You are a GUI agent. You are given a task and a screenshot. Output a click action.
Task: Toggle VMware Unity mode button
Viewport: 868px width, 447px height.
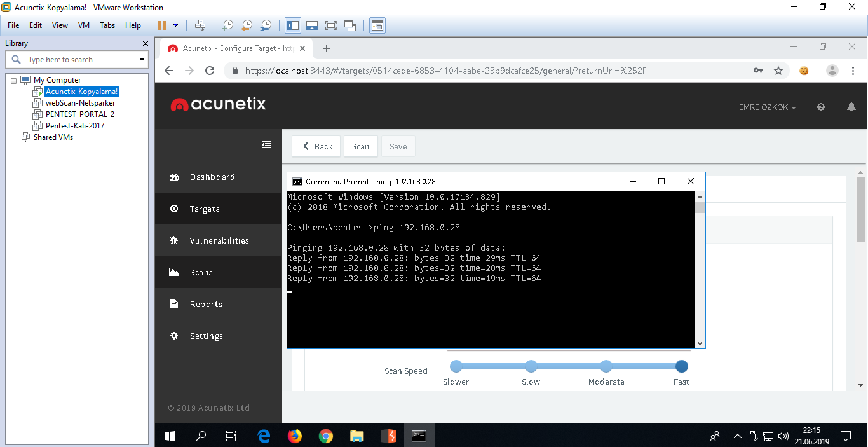[x=350, y=25]
